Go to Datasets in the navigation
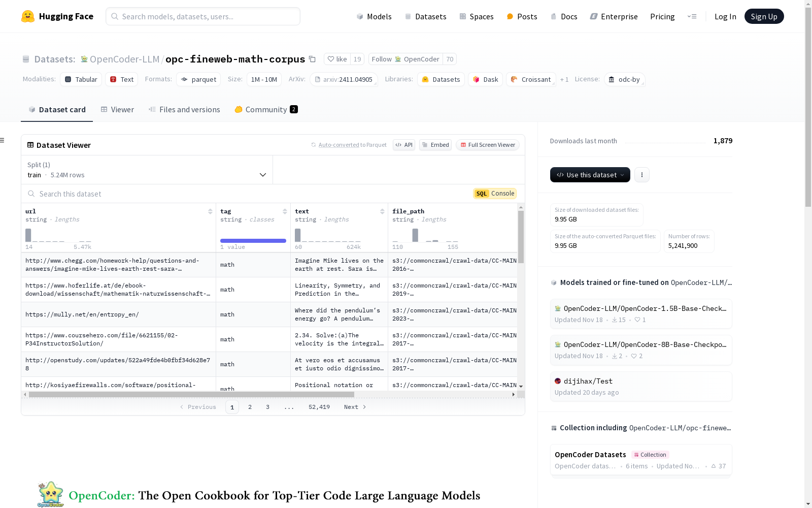Screen dimensions: 812x508 425,16
